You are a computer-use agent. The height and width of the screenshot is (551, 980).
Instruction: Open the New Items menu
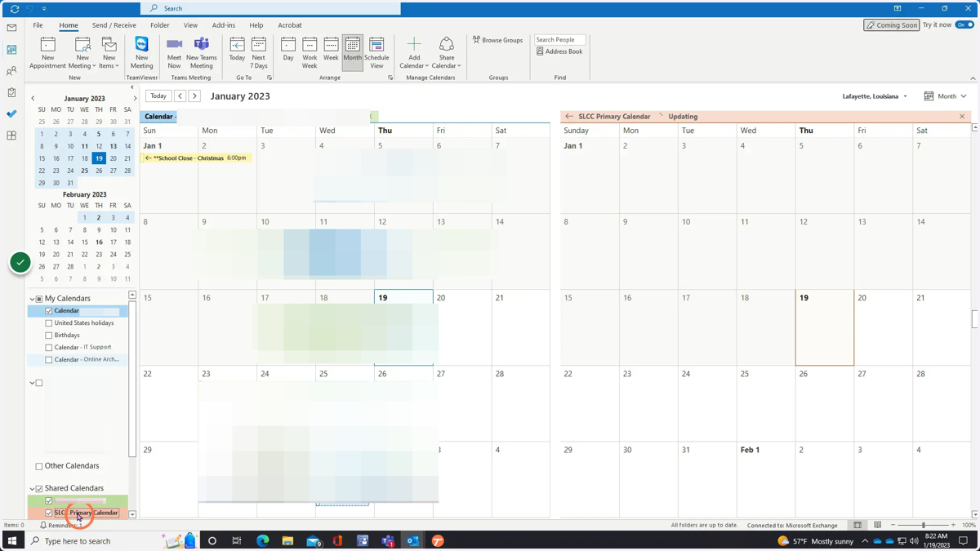tap(109, 53)
